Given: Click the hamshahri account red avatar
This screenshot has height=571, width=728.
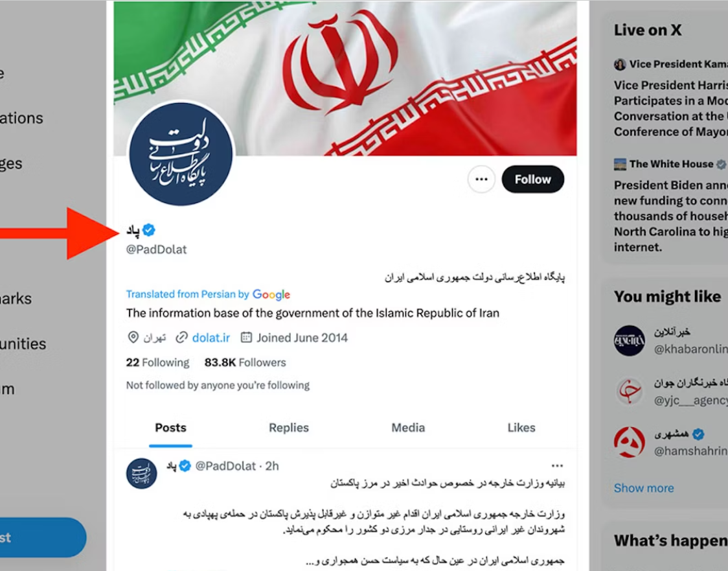Looking at the screenshot, I should pyautogui.click(x=629, y=442).
